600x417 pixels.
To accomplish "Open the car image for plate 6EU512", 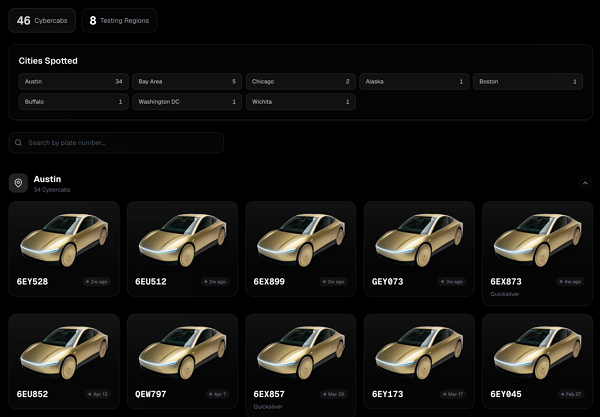I will pyautogui.click(x=183, y=239).
